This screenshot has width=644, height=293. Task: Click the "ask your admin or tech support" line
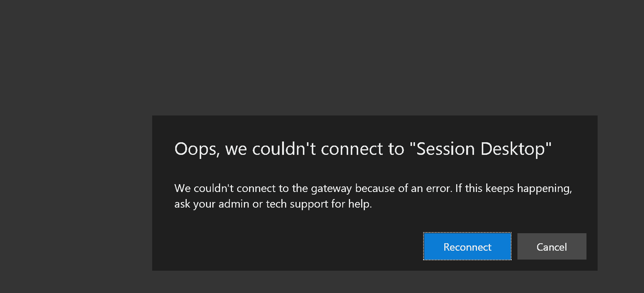pyautogui.click(x=273, y=204)
